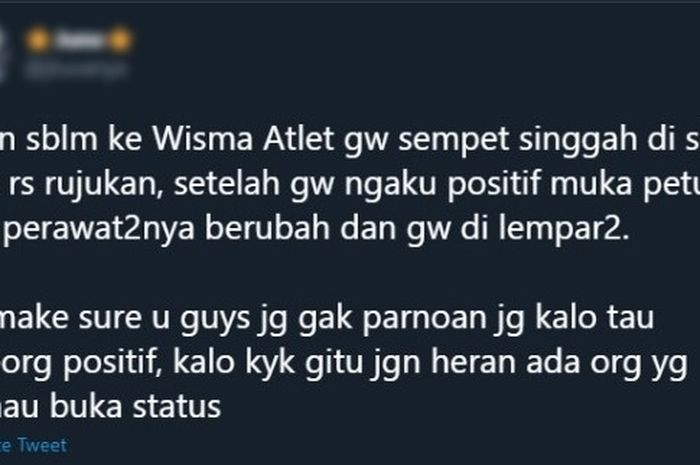Click the words "Wisma Atlet" in the tweet
The width and height of the screenshot is (700, 465).
243,139
